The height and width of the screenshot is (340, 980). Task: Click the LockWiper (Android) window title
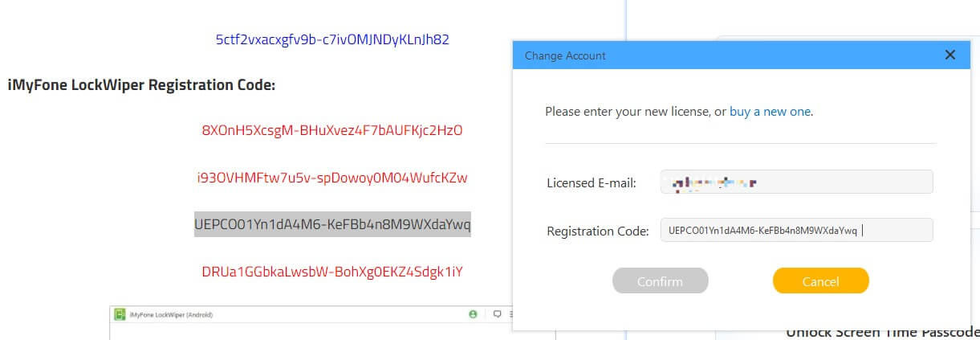pos(171,314)
